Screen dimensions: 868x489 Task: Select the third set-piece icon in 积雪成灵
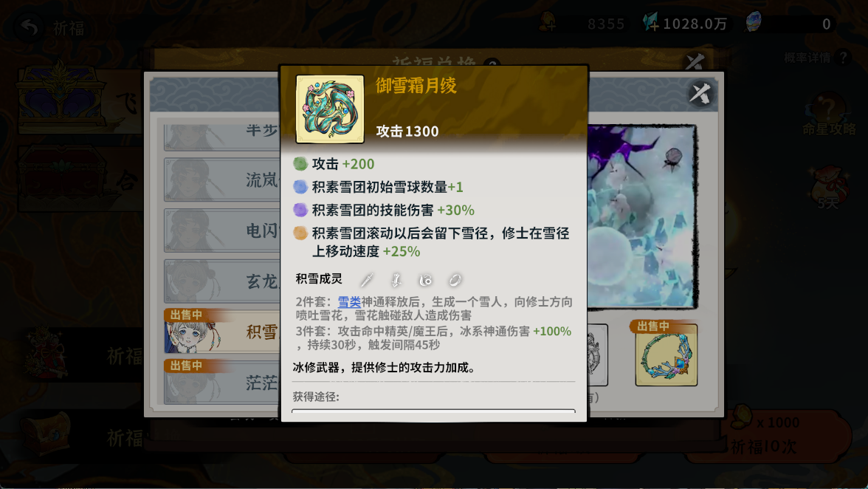pos(425,280)
